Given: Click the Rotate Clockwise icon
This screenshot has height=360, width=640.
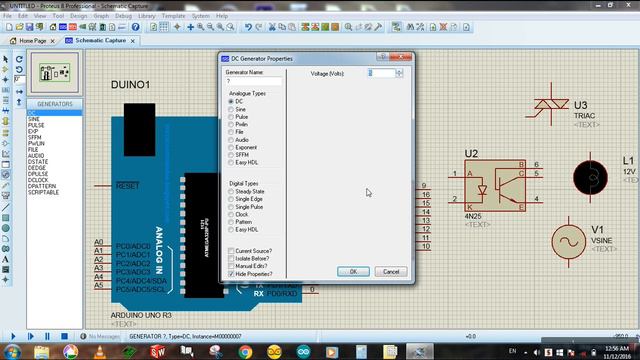Looking at the screenshot, I should pyautogui.click(x=19, y=60).
